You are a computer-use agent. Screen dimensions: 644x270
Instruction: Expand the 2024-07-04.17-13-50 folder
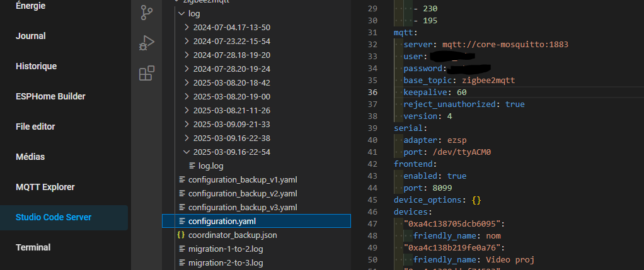[187, 28]
